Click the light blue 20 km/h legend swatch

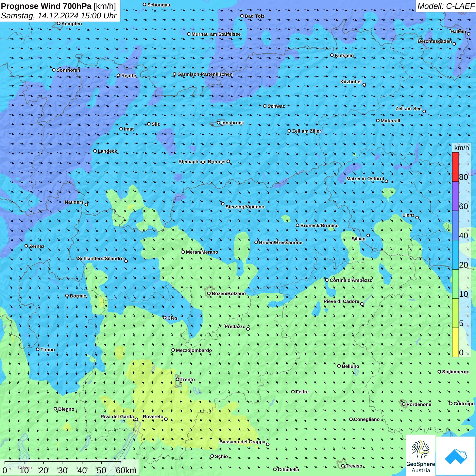tap(455, 255)
